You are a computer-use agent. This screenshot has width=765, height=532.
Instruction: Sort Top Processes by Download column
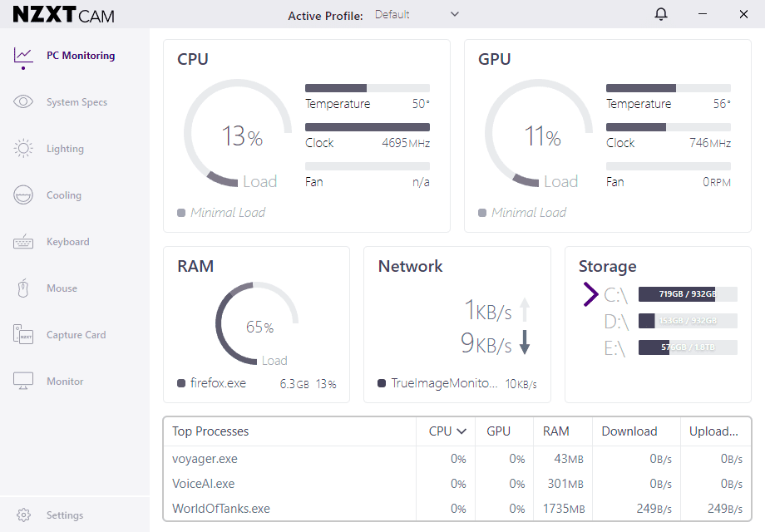(x=629, y=431)
